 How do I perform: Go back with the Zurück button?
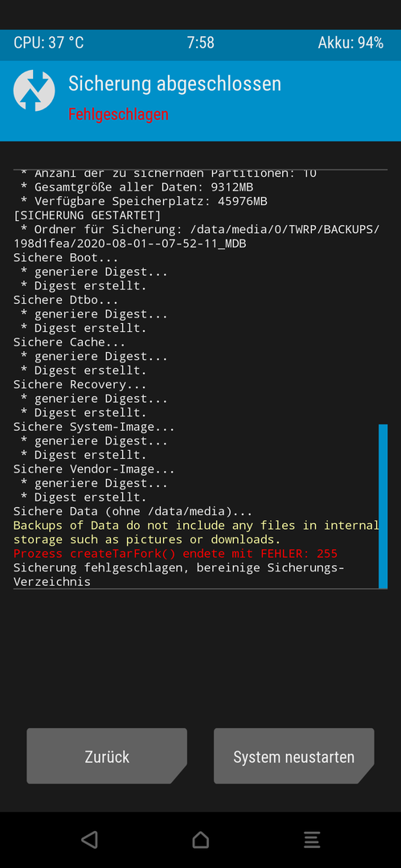107,755
